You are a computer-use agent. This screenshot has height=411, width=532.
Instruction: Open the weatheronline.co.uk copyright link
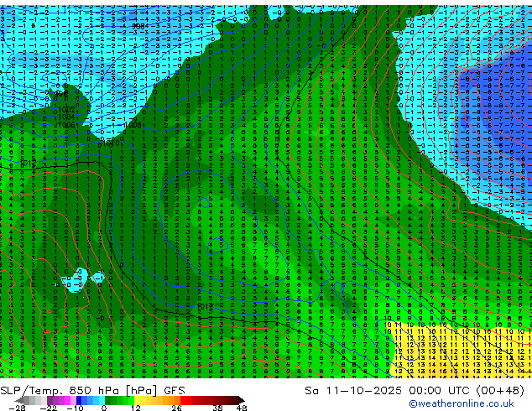[461, 403]
